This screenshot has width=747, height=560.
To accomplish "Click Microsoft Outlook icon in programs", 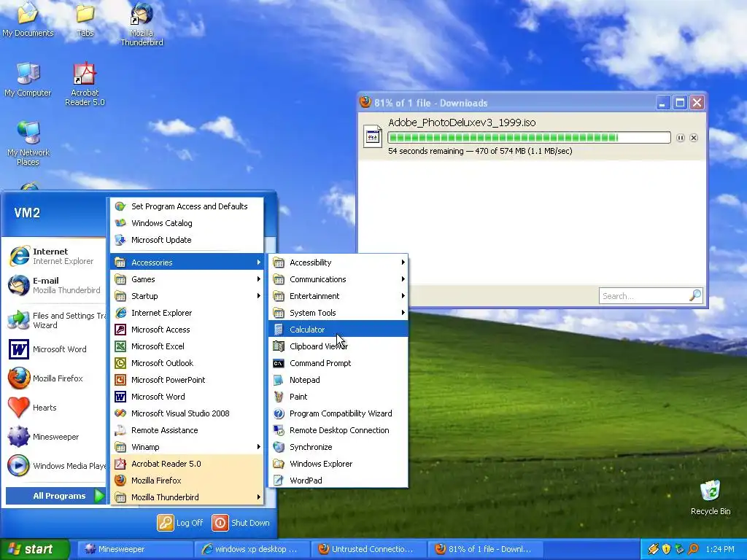I will [120, 363].
